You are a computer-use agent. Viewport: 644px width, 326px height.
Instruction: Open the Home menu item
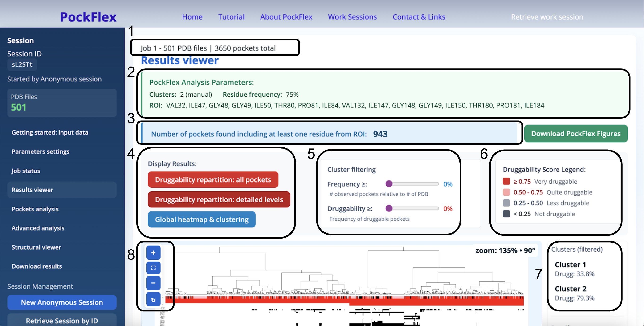point(192,17)
